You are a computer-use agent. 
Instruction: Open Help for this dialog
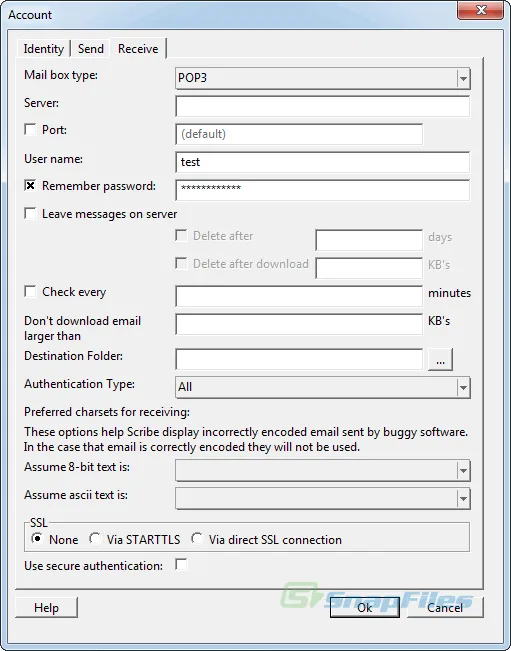tap(46, 607)
